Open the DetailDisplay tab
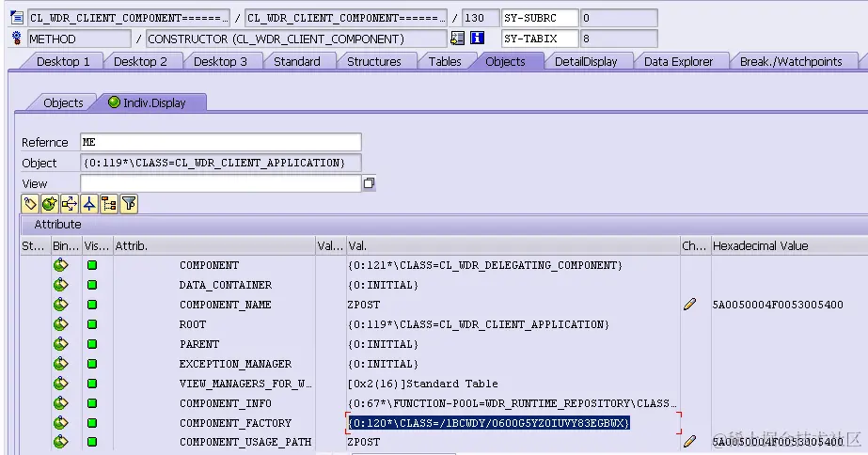 (x=586, y=61)
